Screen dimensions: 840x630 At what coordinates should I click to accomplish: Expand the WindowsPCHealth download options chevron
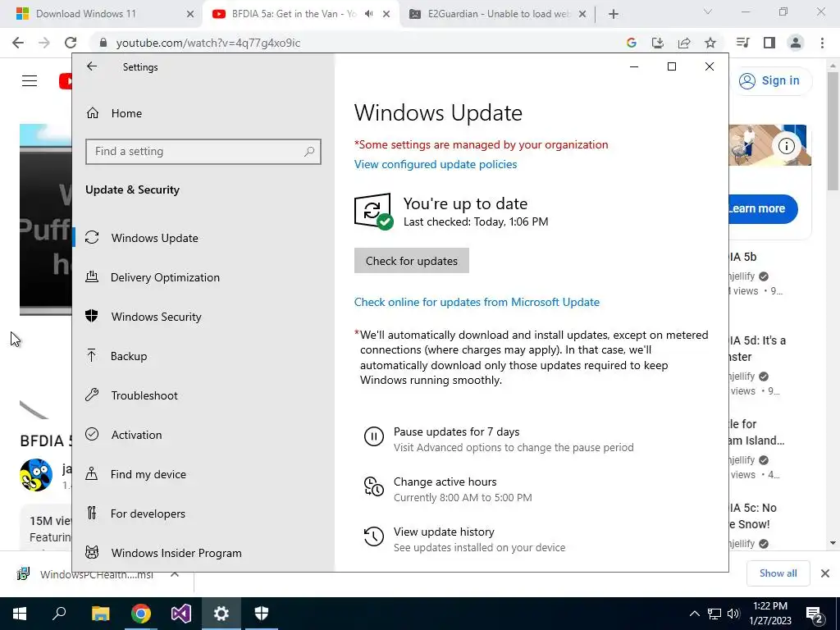[175, 573]
